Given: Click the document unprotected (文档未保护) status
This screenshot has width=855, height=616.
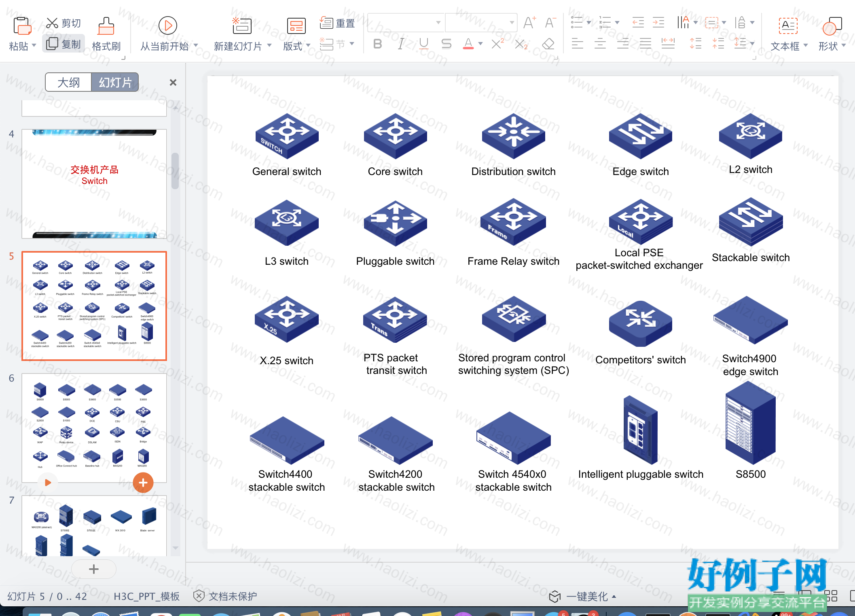Looking at the screenshot, I should point(226,596).
